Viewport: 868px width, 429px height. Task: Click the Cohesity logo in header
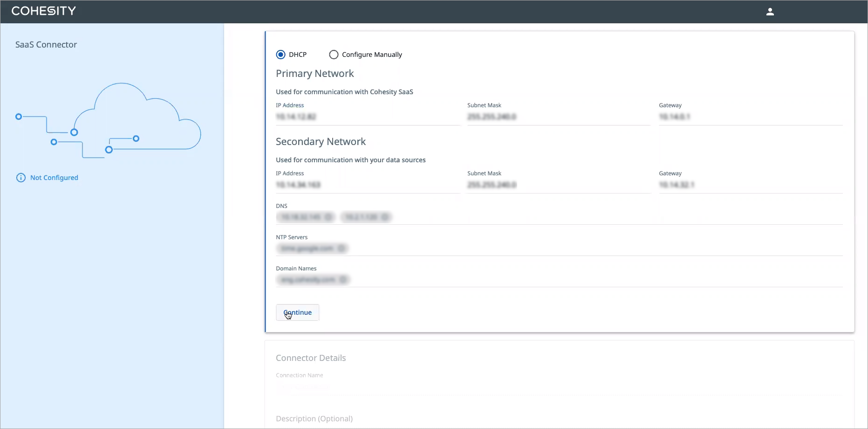43,11
